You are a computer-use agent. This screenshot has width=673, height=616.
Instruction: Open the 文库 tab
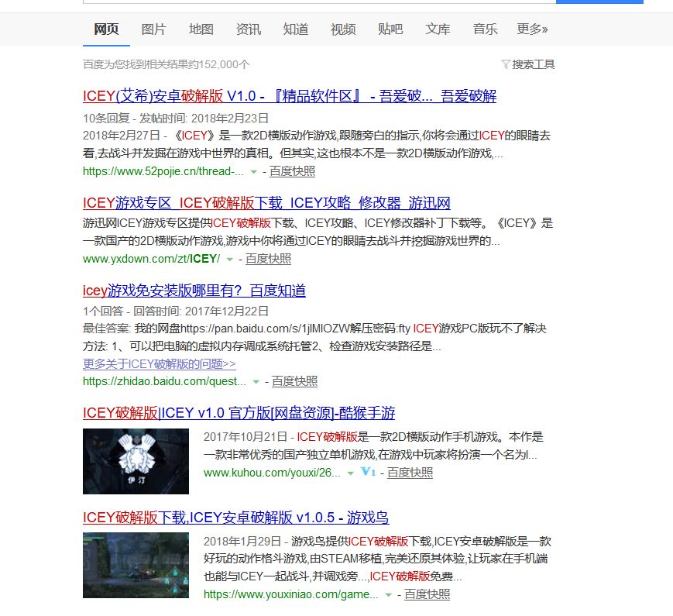tap(438, 29)
